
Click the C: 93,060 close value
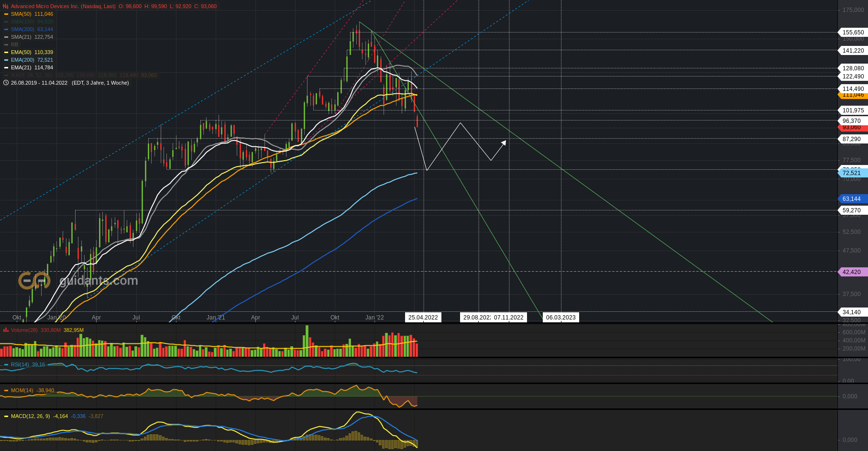point(206,6)
